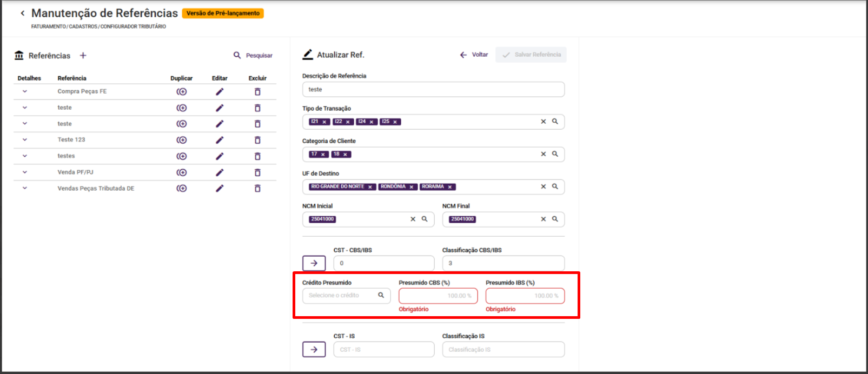The height and width of the screenshot is (374, 868).
Task: Click the back arrow beside Manutenção de Referências
Action: (x=22, y=13)
